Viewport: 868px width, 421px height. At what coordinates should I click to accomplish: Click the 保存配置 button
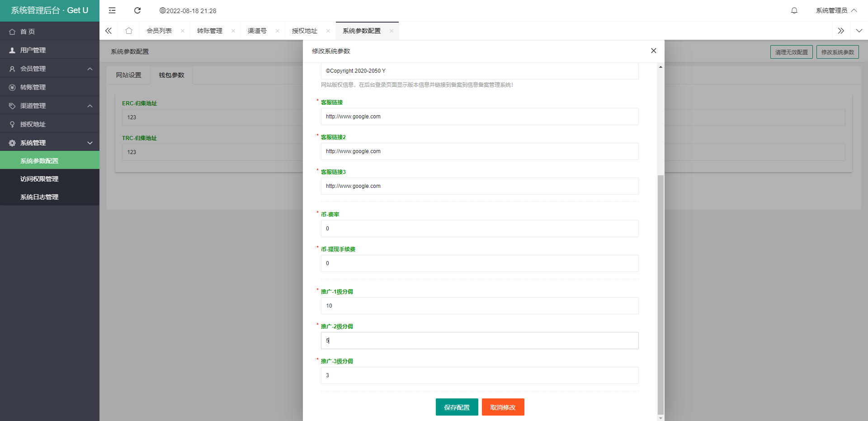coord(457,407)
